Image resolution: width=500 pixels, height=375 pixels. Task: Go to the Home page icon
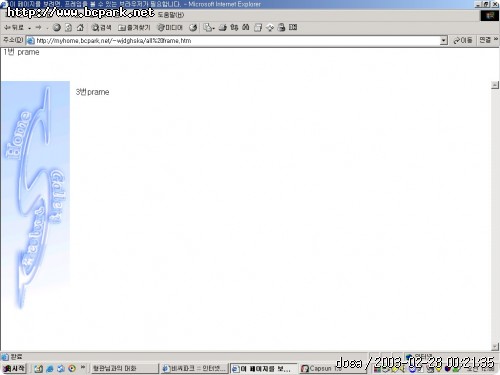pyautogui.click(x=80, y=28)
